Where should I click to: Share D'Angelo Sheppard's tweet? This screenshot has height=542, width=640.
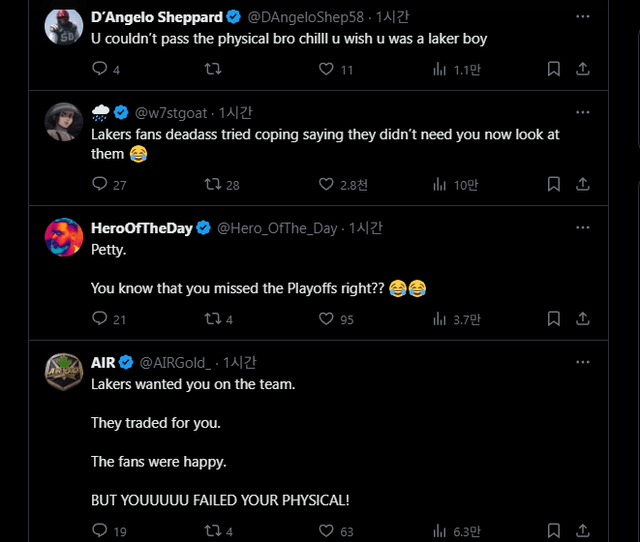(583, 69)
